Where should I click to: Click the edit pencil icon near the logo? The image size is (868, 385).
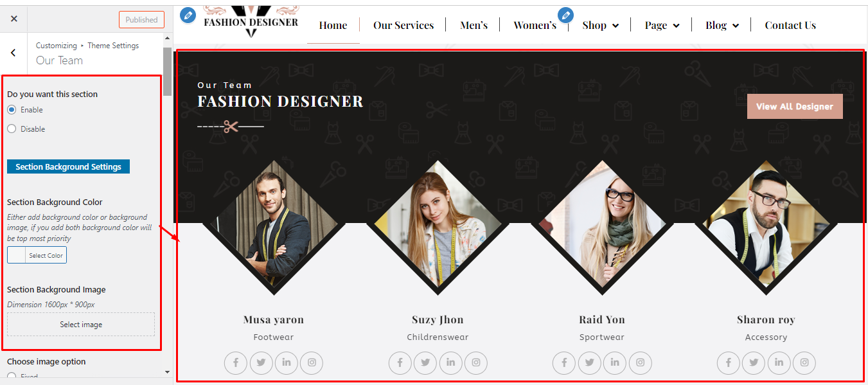coord(188,15)
